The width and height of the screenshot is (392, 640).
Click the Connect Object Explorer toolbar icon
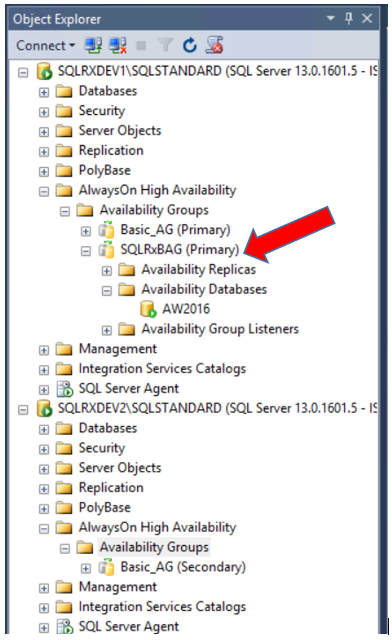point(93,45)
